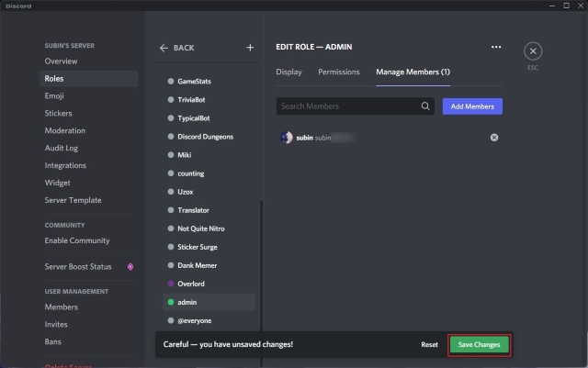Select the green admin role
588x368 pixels.
point(209,302)
